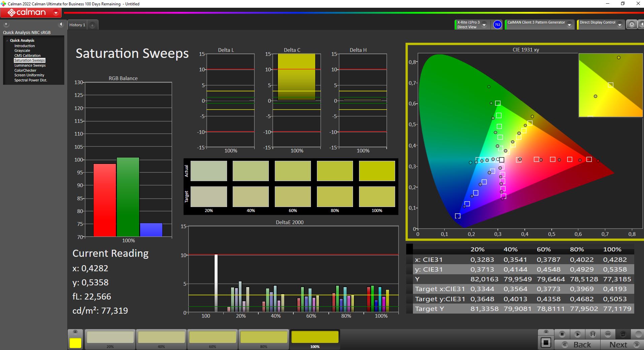Click the Next button
This screenshot has height=350, width=644.
[x=621, y=345]
